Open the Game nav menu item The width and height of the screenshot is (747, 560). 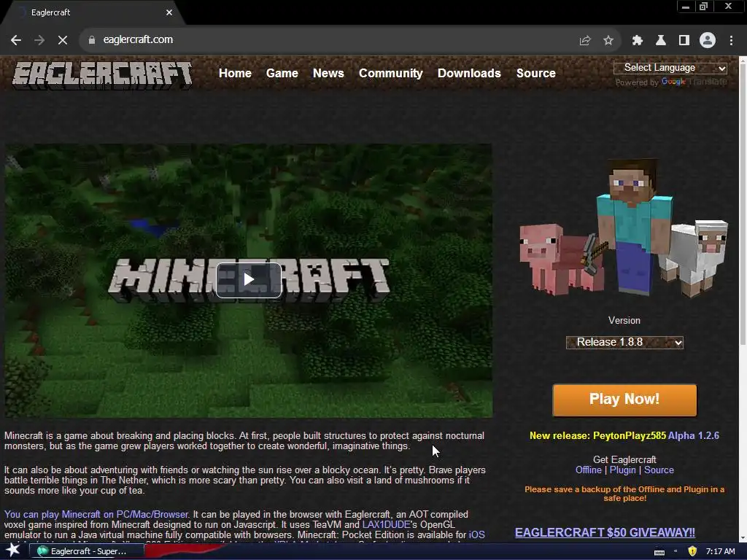[282, 74]
